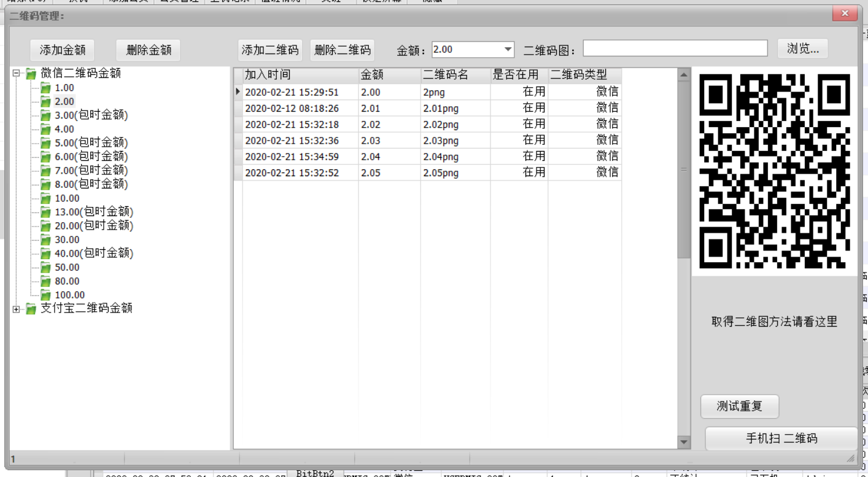This screenshot has height=477, width=868.
Task: Click the 二维码图 file path input field
Action: coord(675,48)
